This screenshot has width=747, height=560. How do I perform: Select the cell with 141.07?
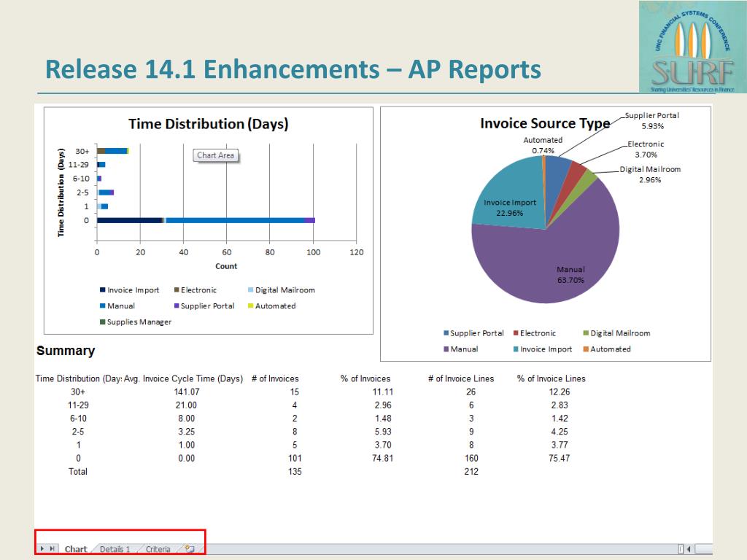pos(186,392)
